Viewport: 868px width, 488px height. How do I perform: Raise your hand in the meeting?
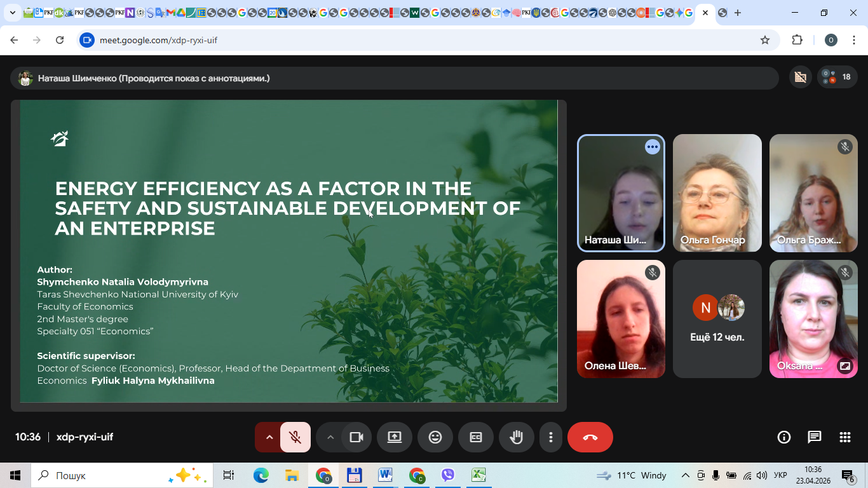(516, 437)
